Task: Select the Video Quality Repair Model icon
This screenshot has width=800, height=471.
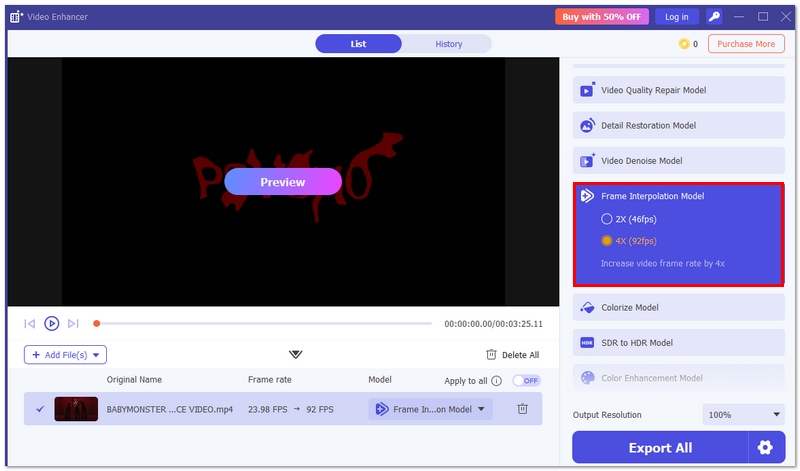Action: pyautogui.click(x=587, y=90)
